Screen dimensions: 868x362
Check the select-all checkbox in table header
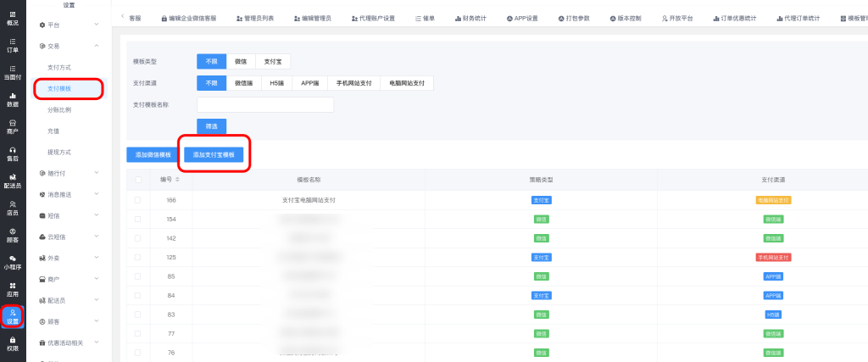coord(138,180)
